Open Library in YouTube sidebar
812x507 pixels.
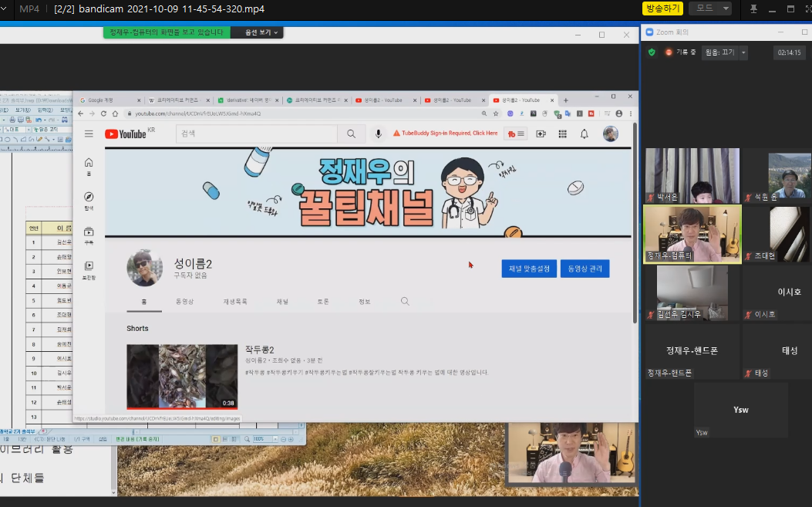(x=89, y=269)
